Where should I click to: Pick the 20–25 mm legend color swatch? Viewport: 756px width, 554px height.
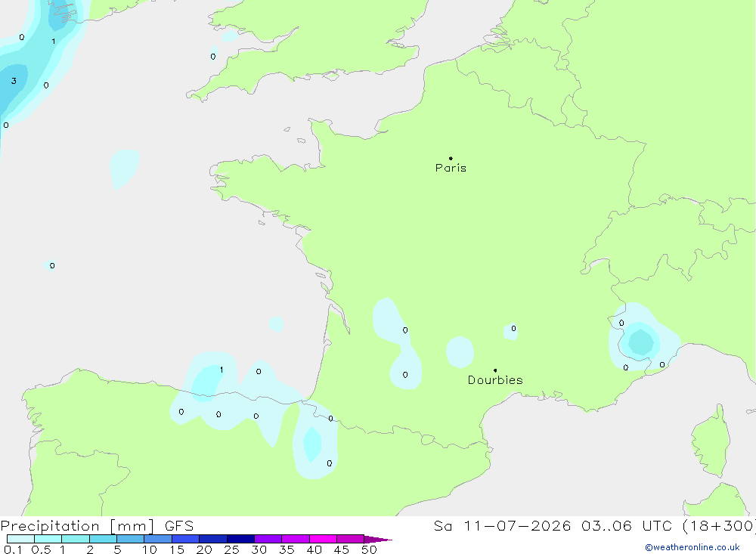(x=213, y=539)
